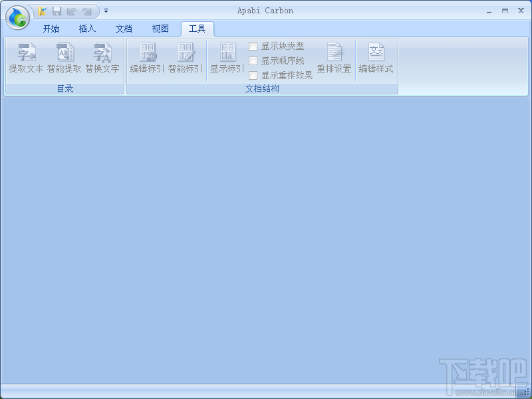Viewport: 532px width, 399px height.
Task: Enable the 显示顺序线 checkbox
Action: pyautogui.click(x=253, y=61)
